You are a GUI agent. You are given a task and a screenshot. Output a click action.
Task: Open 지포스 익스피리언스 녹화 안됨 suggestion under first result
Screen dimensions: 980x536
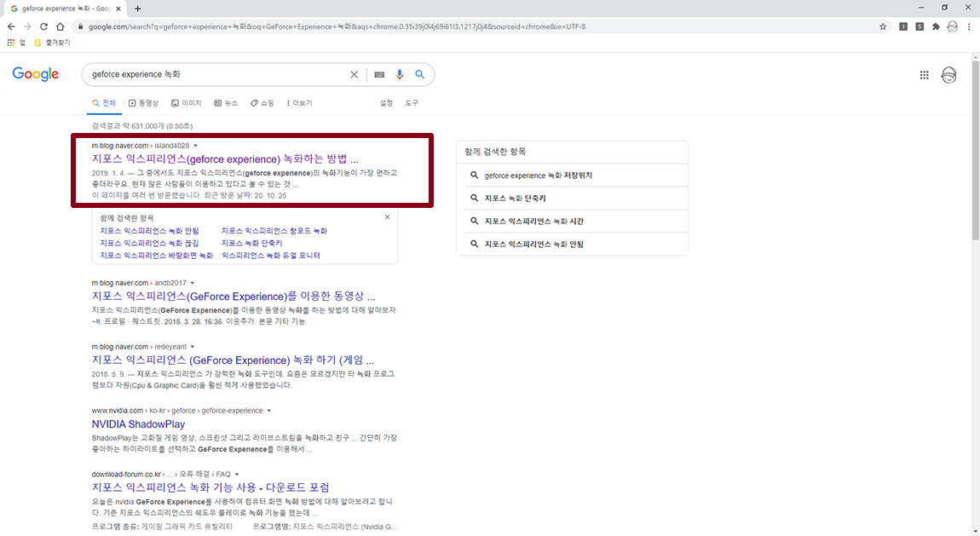pyautogui.click(x=149, y=231)
